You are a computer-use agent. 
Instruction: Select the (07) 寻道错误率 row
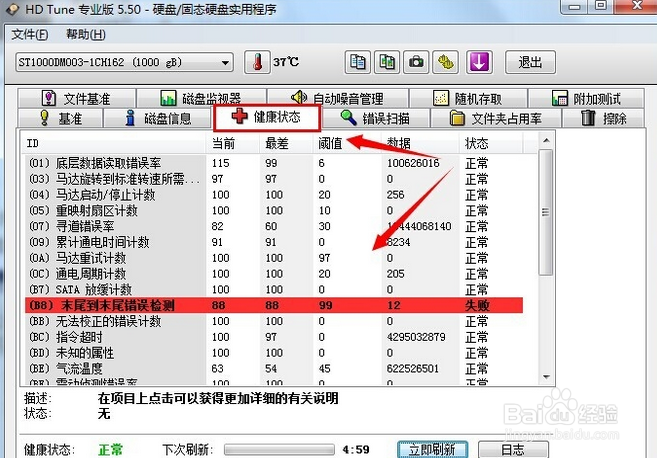274,226
